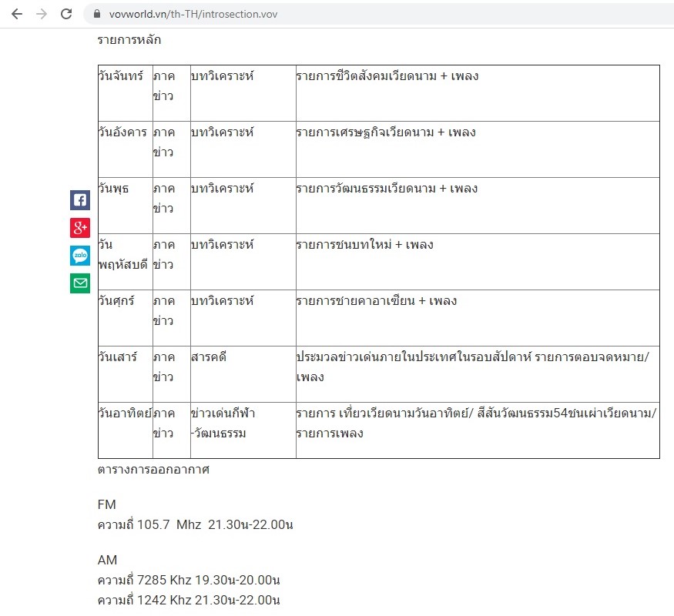Share the page on Facebook
Viewport: 674px width, 616px height.
click(x=80, y=200)
